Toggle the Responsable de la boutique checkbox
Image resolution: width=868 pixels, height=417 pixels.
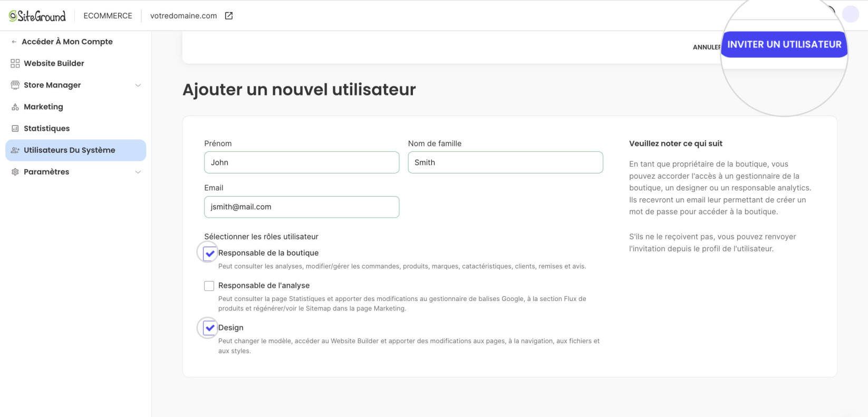209,254
